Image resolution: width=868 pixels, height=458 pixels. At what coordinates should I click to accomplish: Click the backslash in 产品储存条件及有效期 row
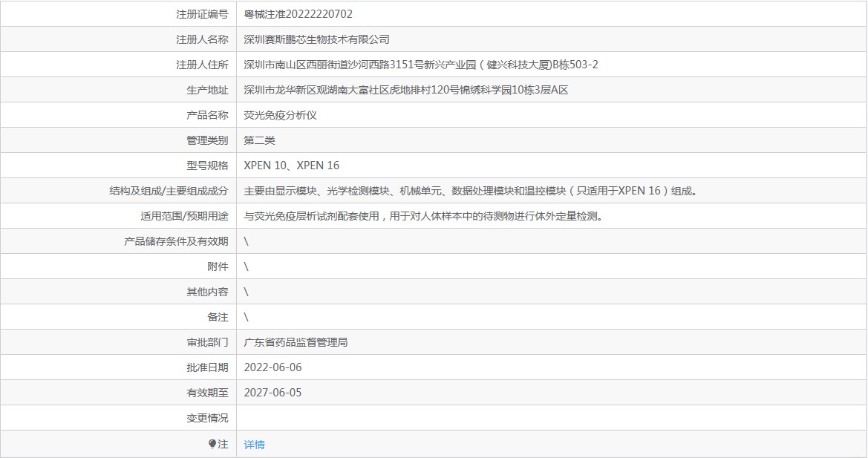pos(247,241)
